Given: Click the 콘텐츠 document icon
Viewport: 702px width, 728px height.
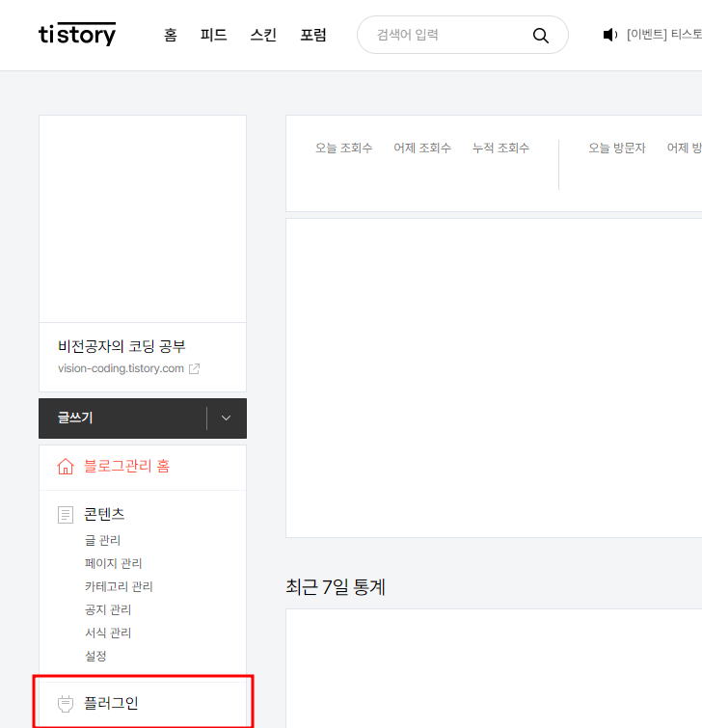Looking at the screenshot, I should point(66,515).
